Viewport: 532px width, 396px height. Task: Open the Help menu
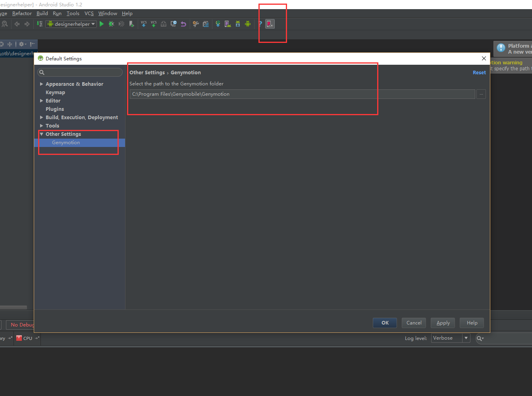127,14
